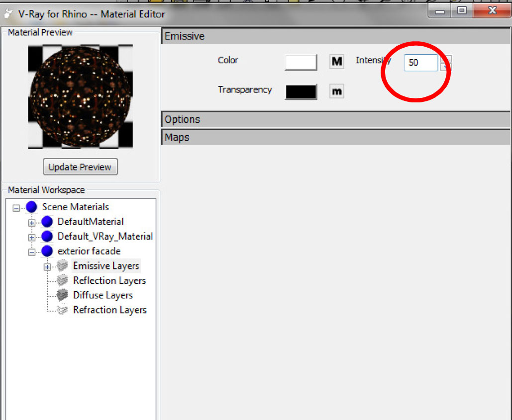Viewport: 512px width, 420px height.
Task: Click the Update Preview button
Action: (x=80, y=167)
